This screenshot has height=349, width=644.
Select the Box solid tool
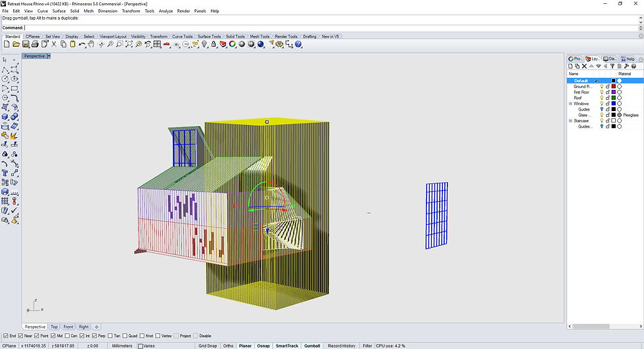tap(5, 116)
